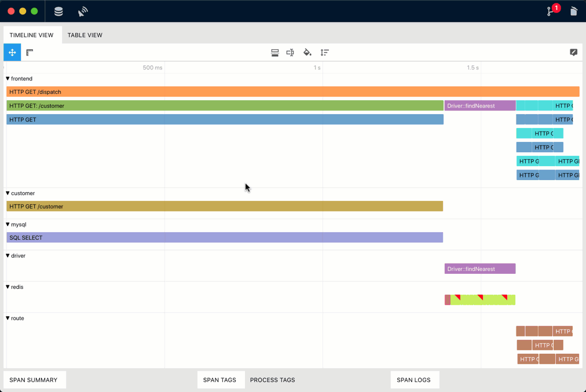This screenshot has height=392, width=586.
Task: Click the mysql group label
Action: click(x=19, y=225)
